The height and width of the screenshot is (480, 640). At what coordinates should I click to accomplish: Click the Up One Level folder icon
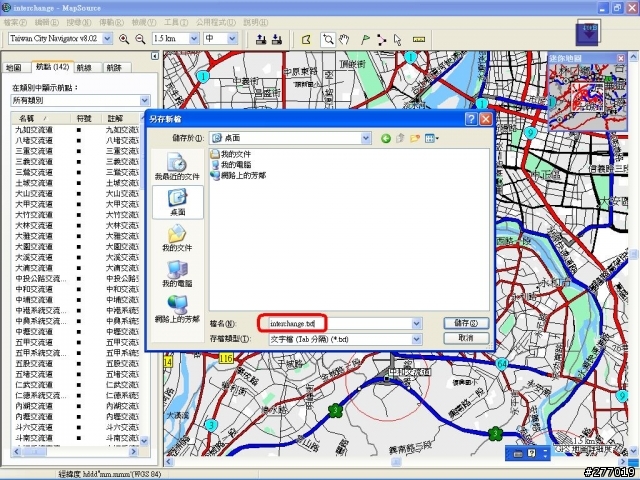[x=400, y=138]
